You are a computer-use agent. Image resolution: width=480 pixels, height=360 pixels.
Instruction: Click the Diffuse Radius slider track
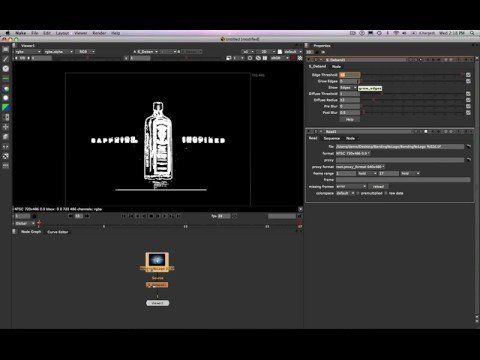(x=413, y=100)
